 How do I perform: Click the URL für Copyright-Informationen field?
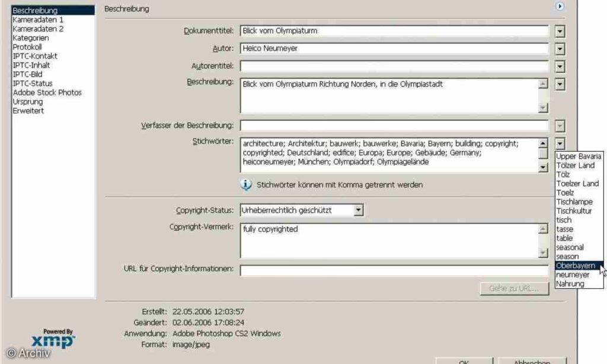coord(394,270)
